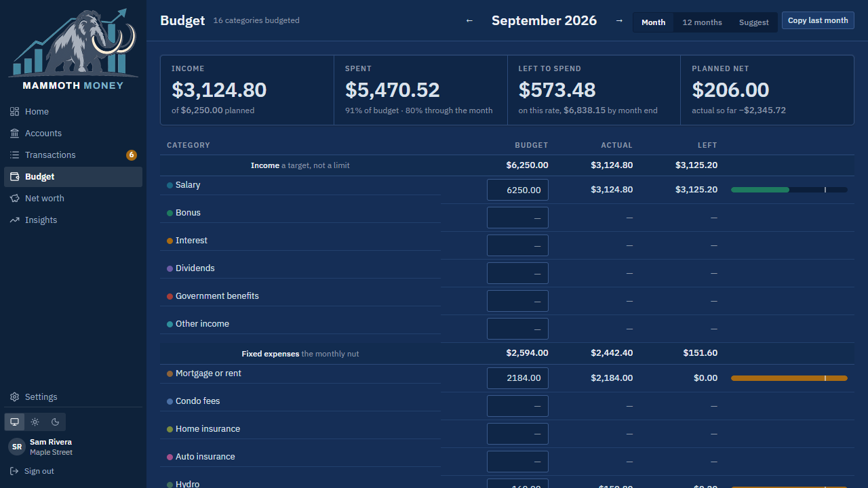
Task: Click the September 2026 month heading
Action: 544,21
